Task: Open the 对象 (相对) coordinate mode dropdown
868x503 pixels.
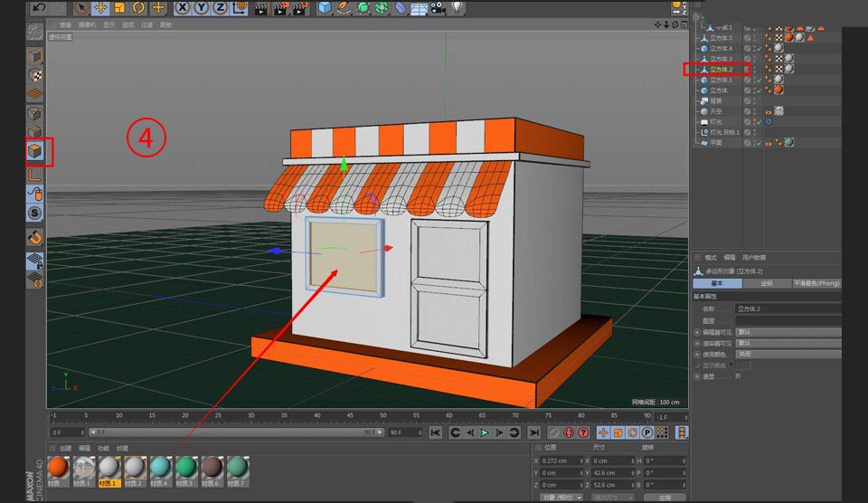Action: coord(561,497)
